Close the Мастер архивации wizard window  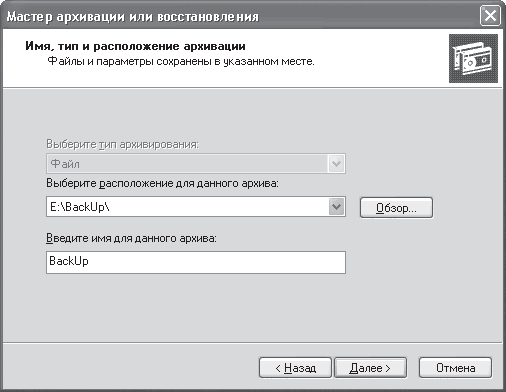490,16
